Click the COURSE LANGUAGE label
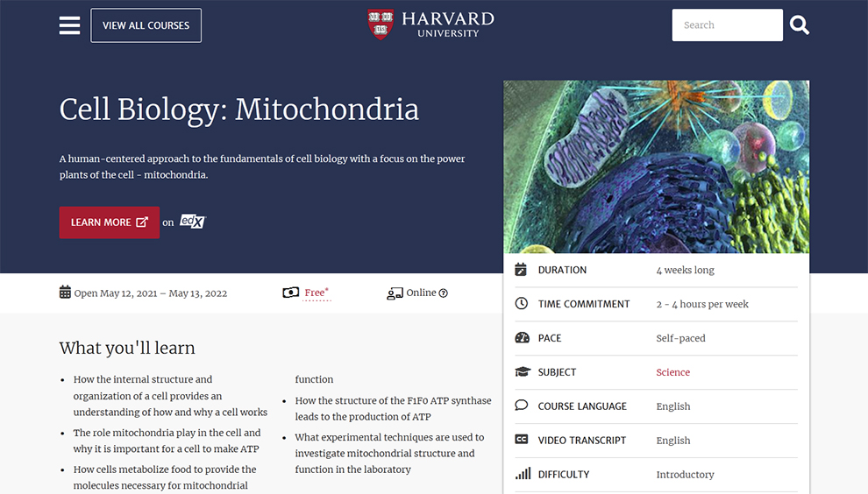Viewport: 868px width, 494px height. point(582,406)
